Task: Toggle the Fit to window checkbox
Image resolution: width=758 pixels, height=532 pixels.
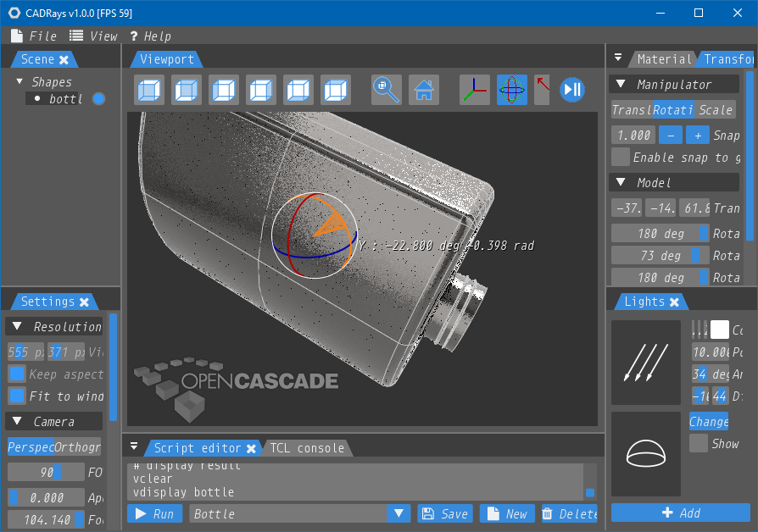Action: pyautogui.click(x=17, y=396)
